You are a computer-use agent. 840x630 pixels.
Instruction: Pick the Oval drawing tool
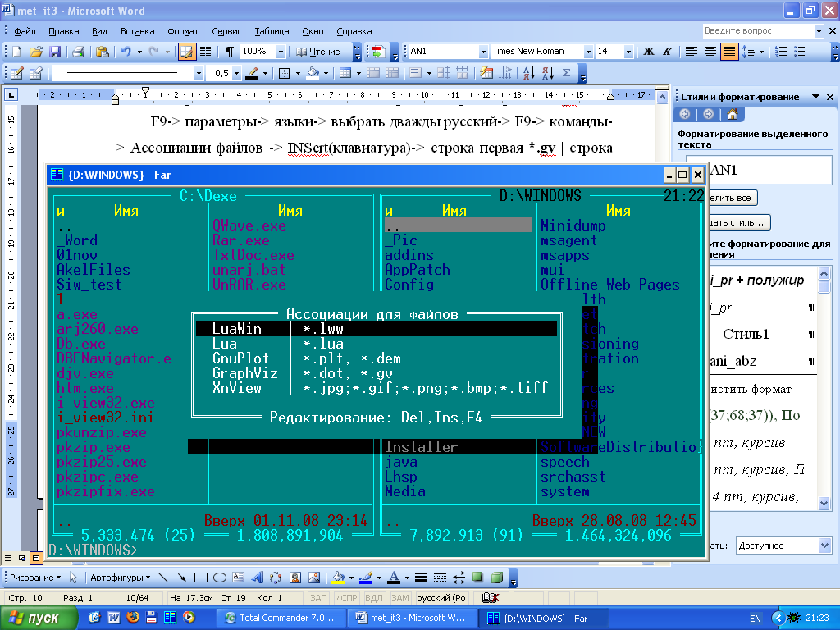click(220, 577)
